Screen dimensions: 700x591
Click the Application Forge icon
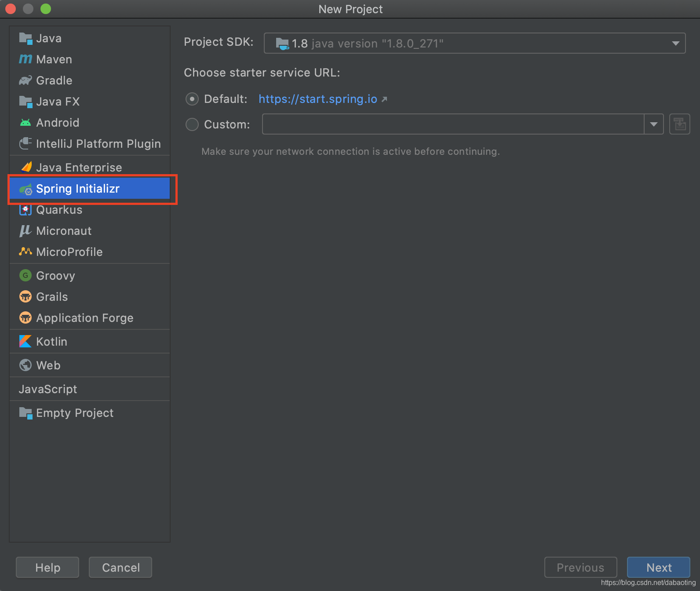(x=26, y=317)
